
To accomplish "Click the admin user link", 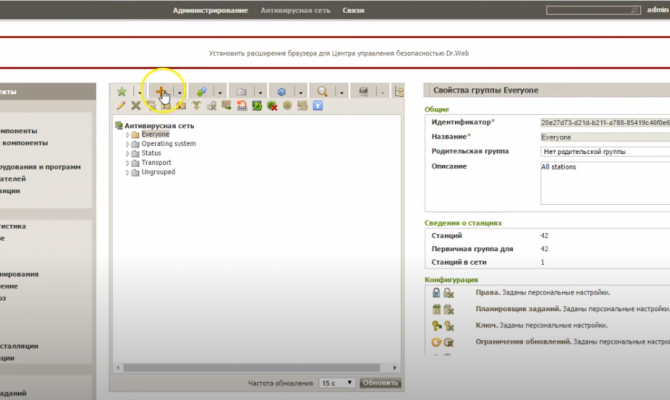I will coord(657,9).
